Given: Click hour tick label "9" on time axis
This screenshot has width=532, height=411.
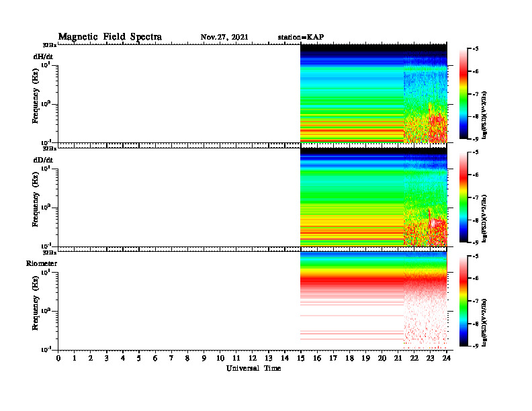Looking at the screenshot, I should pyautogui.click(x=204, y=359).
